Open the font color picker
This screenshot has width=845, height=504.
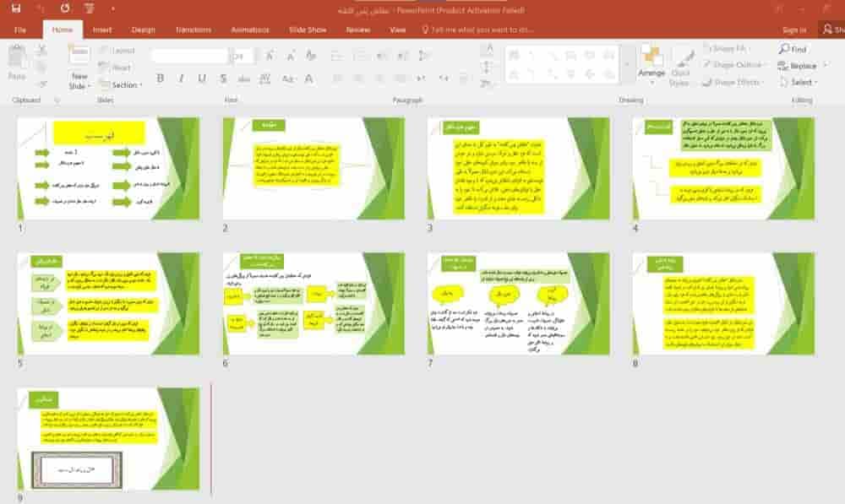[x=308, y=79]
